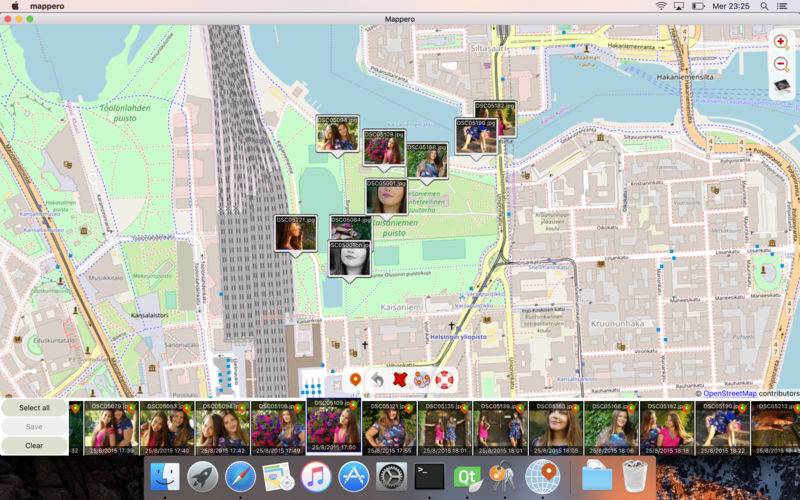This screenshot has height=500, width=800.
Task: Open the mappero application menu
Action: [x=48, y=6]
